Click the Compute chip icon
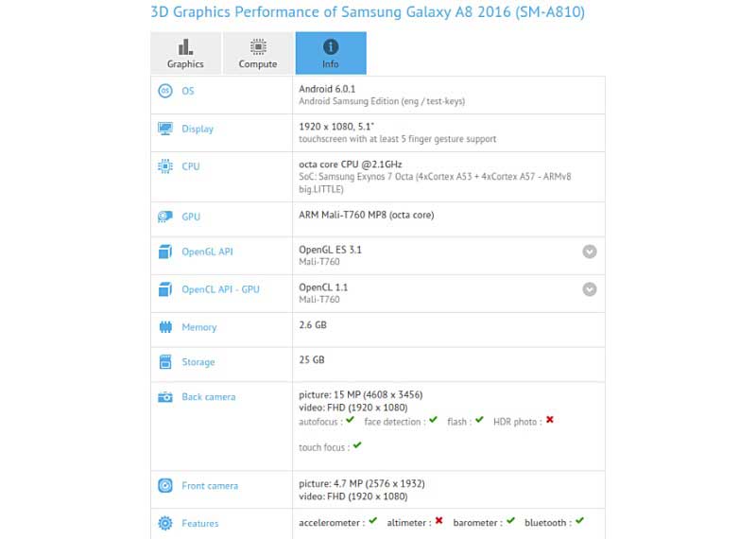 click(258, 46)
